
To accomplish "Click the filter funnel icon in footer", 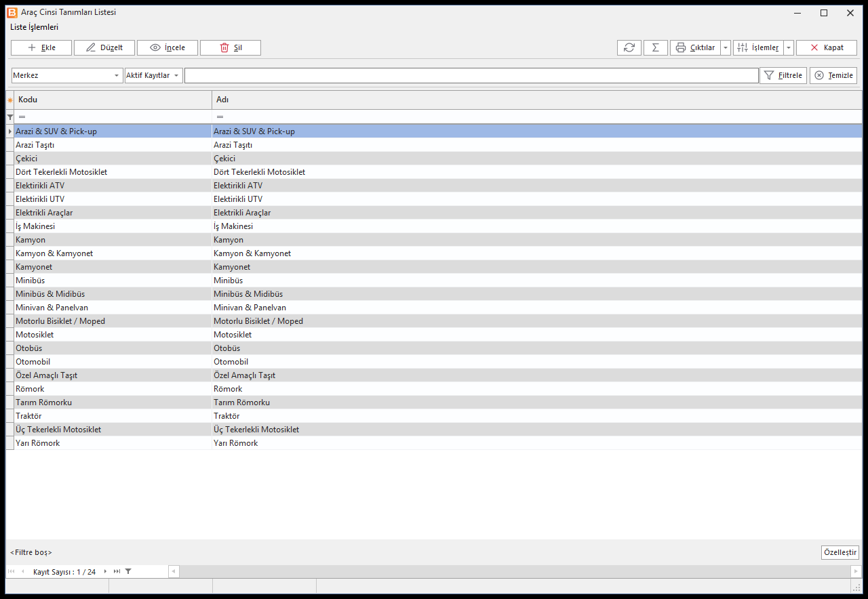I will pyautogui.click(x=128, y=572).
